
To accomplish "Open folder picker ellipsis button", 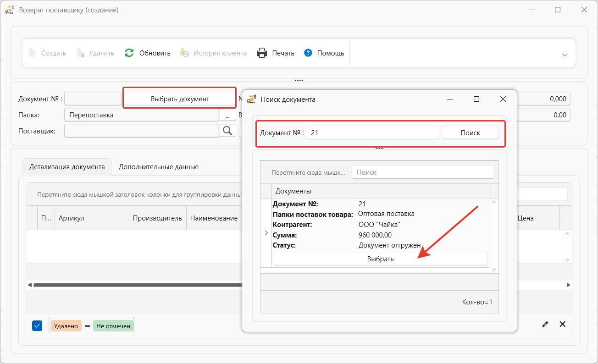I will pos(227,115).
